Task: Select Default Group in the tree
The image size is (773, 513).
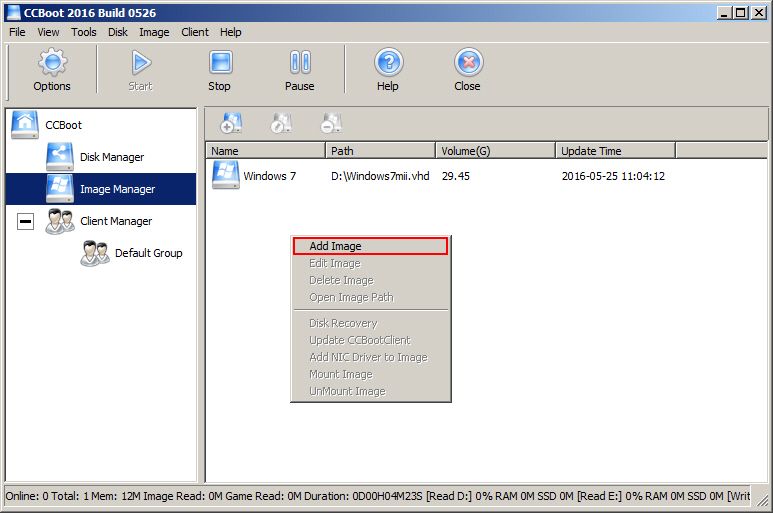Action: pyautogui.click(x=148, y=253)
